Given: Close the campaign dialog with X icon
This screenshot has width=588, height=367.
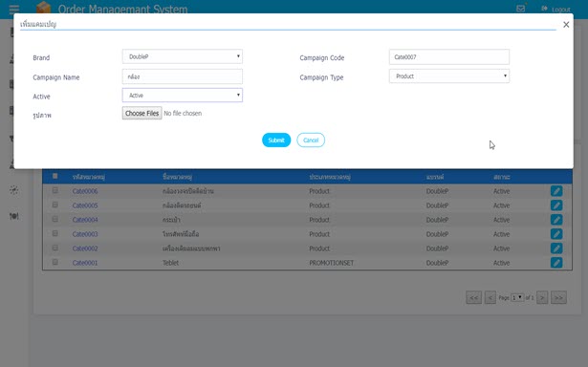Looking at the screenshot, I should point(566,24).
